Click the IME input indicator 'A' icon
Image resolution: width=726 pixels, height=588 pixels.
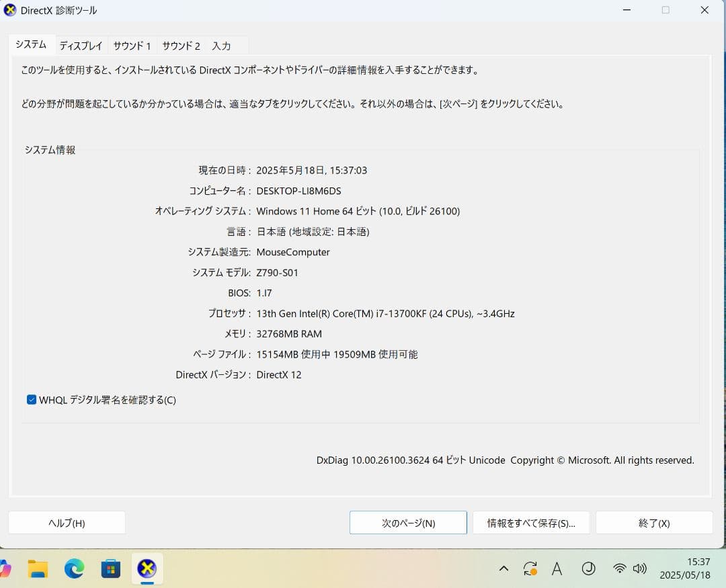click(x=557, y=569)
